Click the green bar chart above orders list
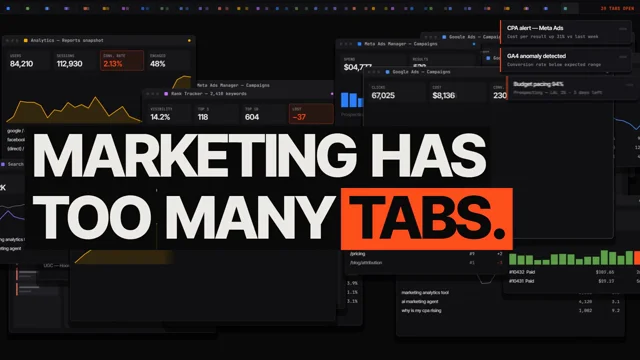640x360 pixels. [574, 258]
